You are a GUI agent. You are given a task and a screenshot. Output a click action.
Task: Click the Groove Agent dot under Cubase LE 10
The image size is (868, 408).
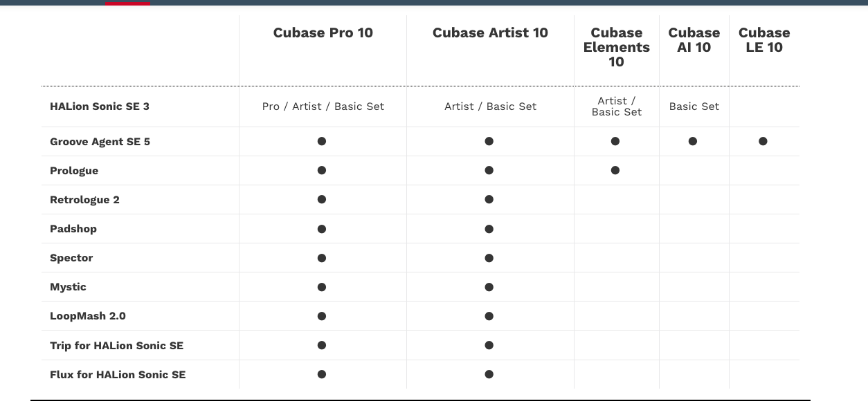(763, 141)
